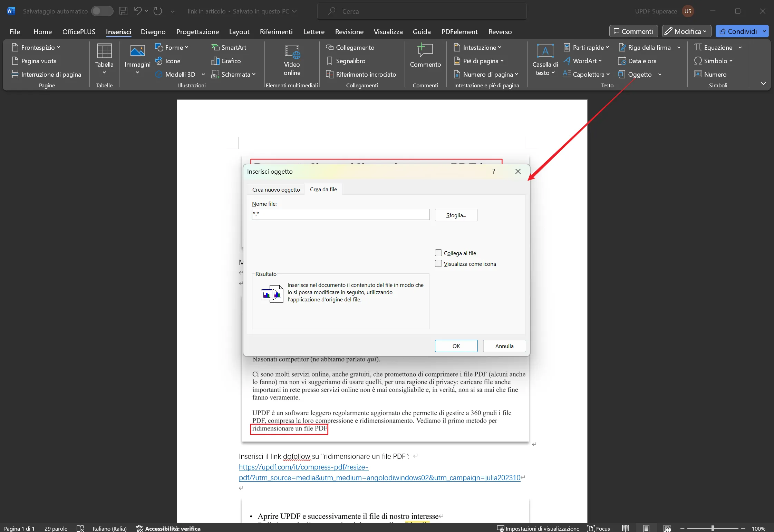The height and width of the screenshot is (532, 774).
Task: Open Piè di pagina dropdown
Action: tap(502, 61)
